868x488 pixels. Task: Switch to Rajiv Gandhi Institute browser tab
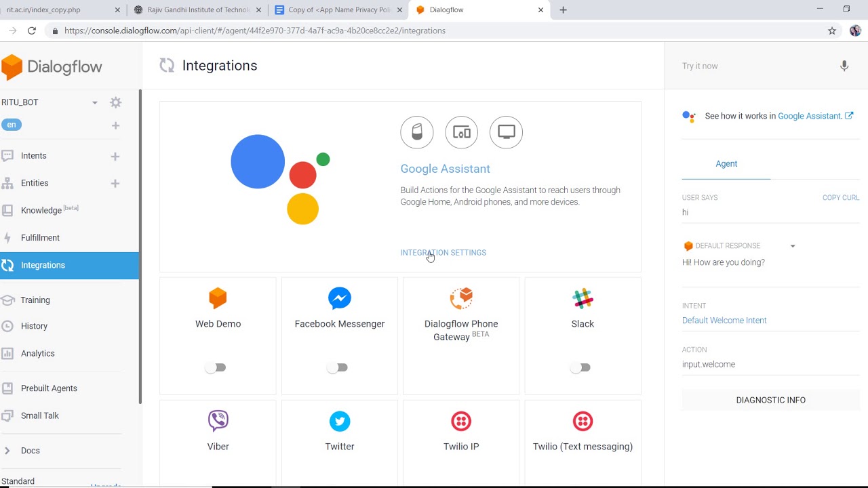(199, 10)
